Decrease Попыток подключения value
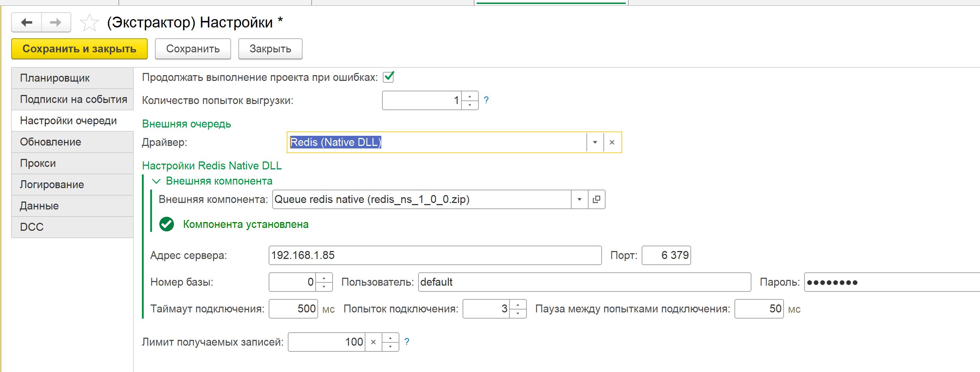This screenshot has width=980, height=372. 518,313
